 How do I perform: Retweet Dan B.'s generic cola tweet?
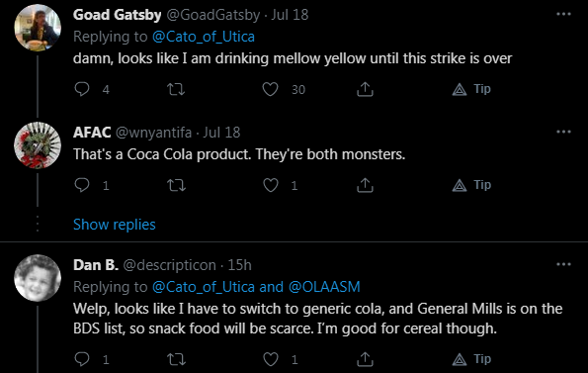[x=176, y=359]
